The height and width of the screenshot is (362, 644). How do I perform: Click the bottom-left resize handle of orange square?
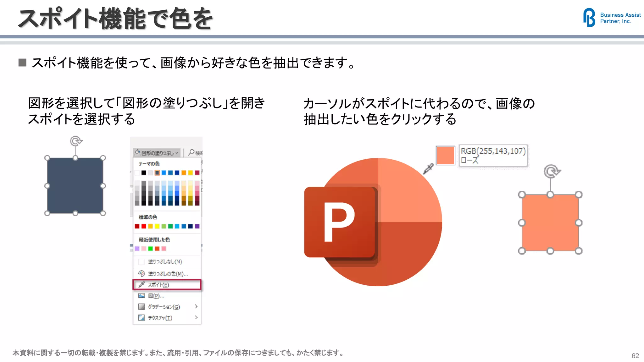click(x=522, y=251)
